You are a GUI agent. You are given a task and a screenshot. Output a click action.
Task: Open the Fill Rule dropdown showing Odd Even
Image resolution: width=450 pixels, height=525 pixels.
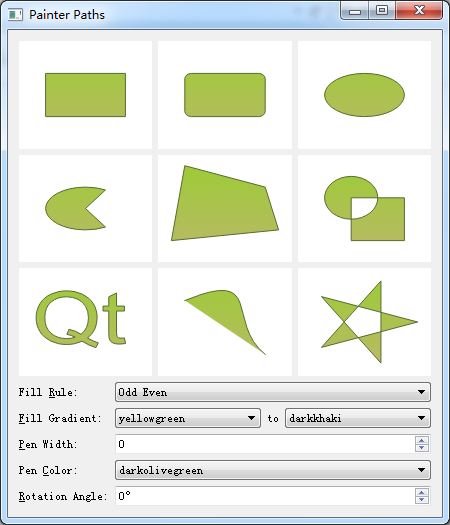click(x=273, y=392)
